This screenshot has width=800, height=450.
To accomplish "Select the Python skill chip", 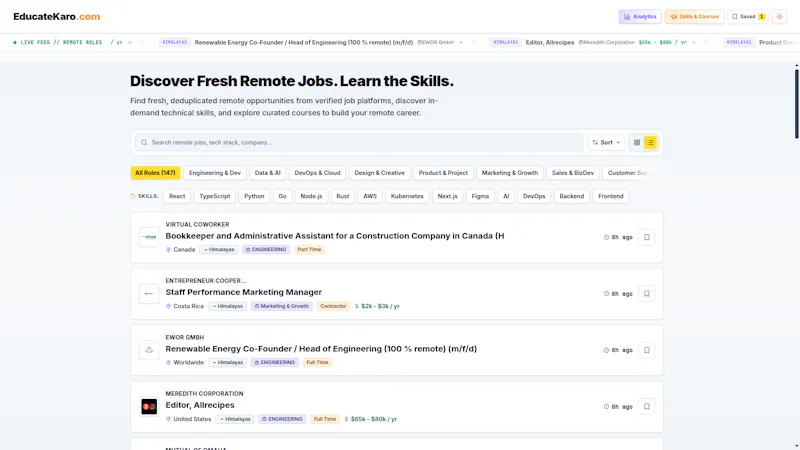I will (254, 196).
